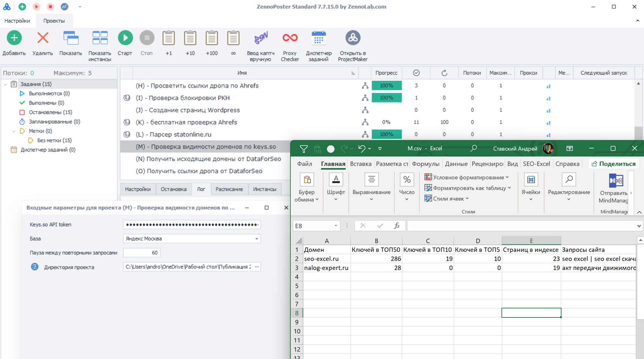Click the grey Стоп button
The width and height of the screenshot is (644, 359).
point(147,38)
